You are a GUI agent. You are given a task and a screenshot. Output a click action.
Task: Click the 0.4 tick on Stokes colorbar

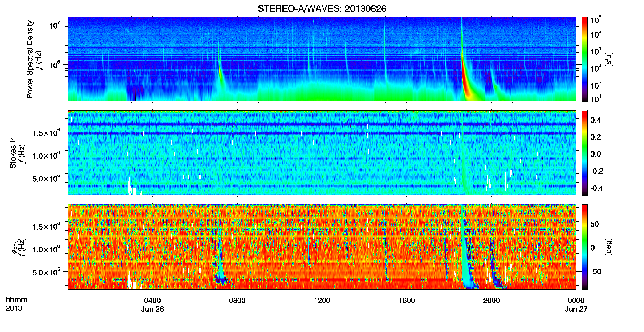[595, 120]
